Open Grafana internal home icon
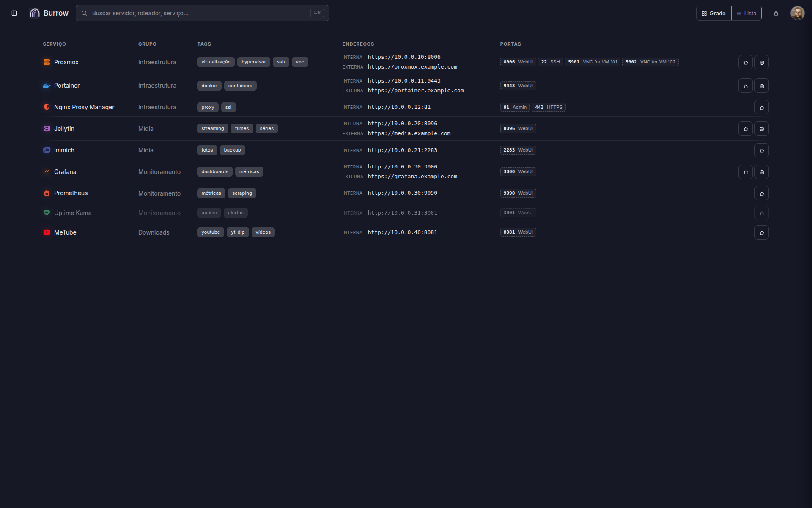812x508 pixels. coord(746,172)
